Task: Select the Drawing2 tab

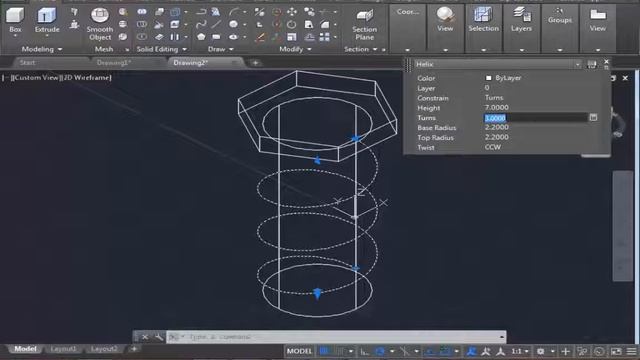Action: [x=191, y=63]
